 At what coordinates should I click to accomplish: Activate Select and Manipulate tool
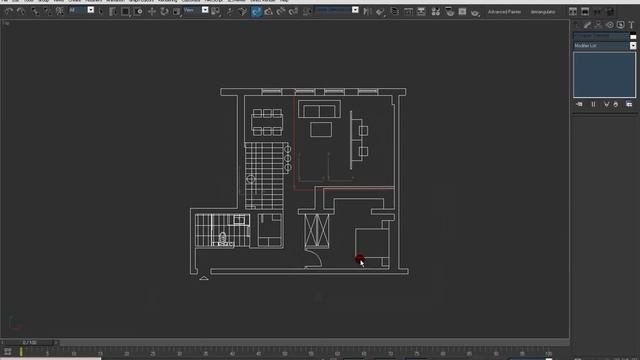coord(230,12)
